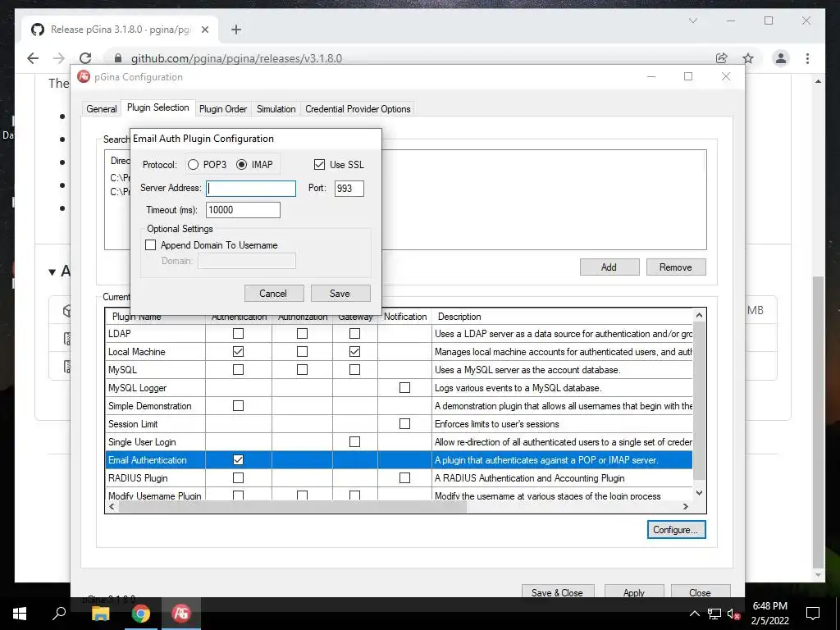Click the share page icon in address bar
The height and width of the screenshot is (630, 840).
point(722,58)
